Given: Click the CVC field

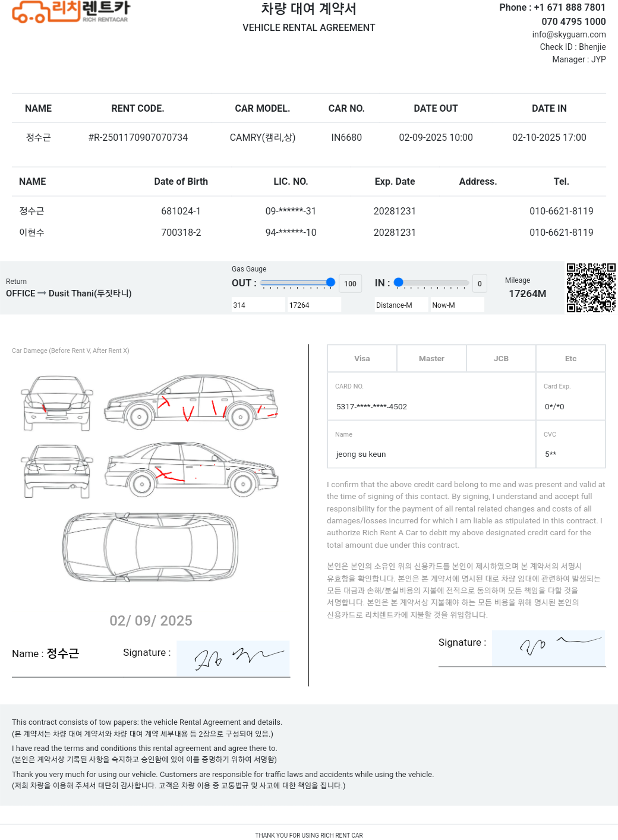Looking at the screenshot, I should click(570, 454).
